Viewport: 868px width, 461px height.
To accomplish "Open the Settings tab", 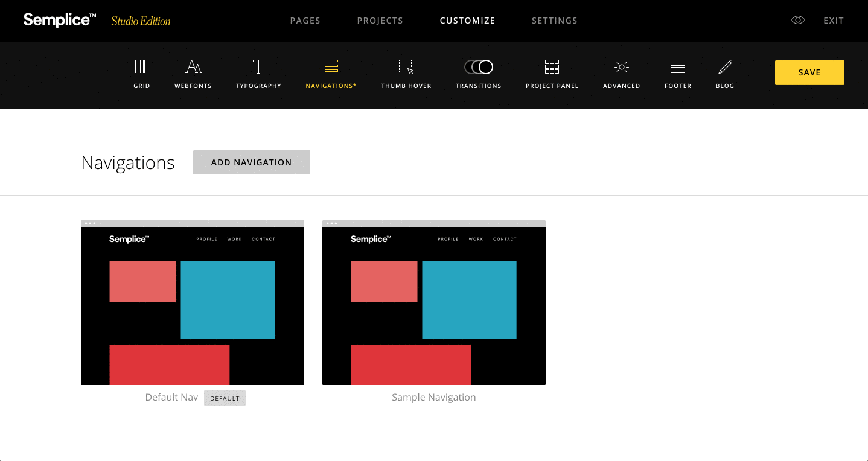I will click(554, 21).
